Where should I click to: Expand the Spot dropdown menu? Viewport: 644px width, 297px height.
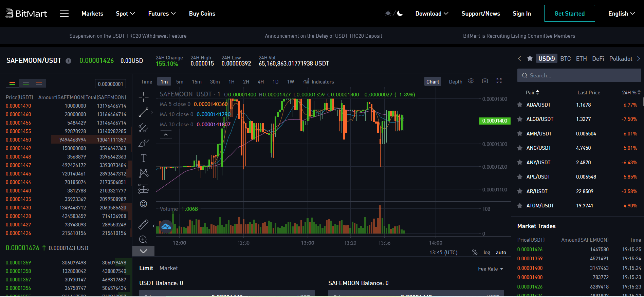125,14
